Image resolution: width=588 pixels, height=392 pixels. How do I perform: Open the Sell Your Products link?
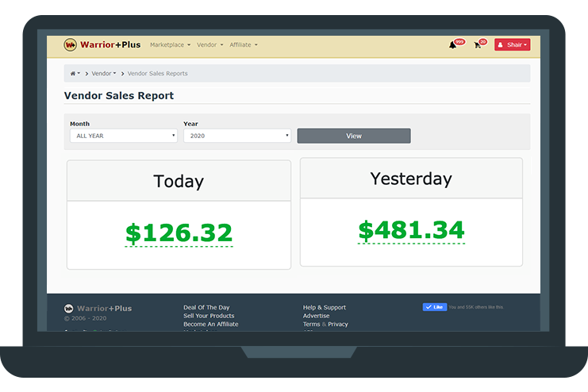pyautogui.click(x=209, y=316)
